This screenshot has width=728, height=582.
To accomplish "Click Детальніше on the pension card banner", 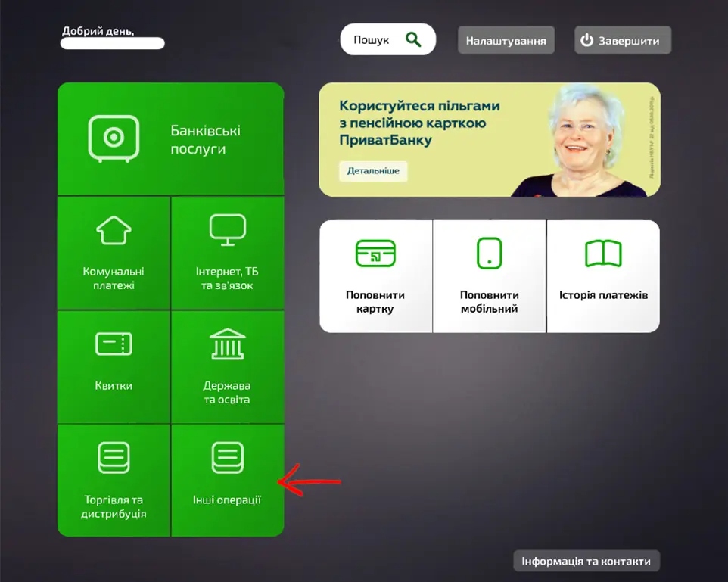I will coord(373,171).
